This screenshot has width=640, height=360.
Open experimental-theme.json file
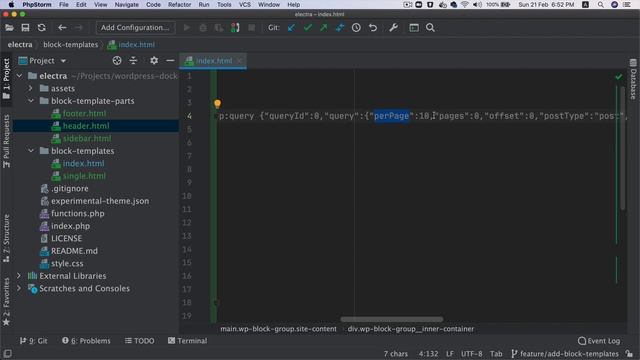click(100, 201)
